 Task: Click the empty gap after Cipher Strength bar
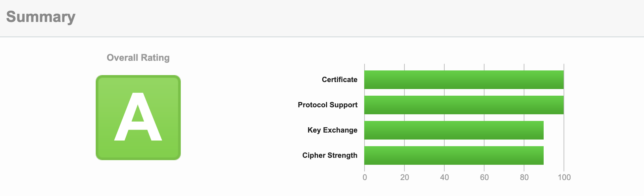(554, 155)
